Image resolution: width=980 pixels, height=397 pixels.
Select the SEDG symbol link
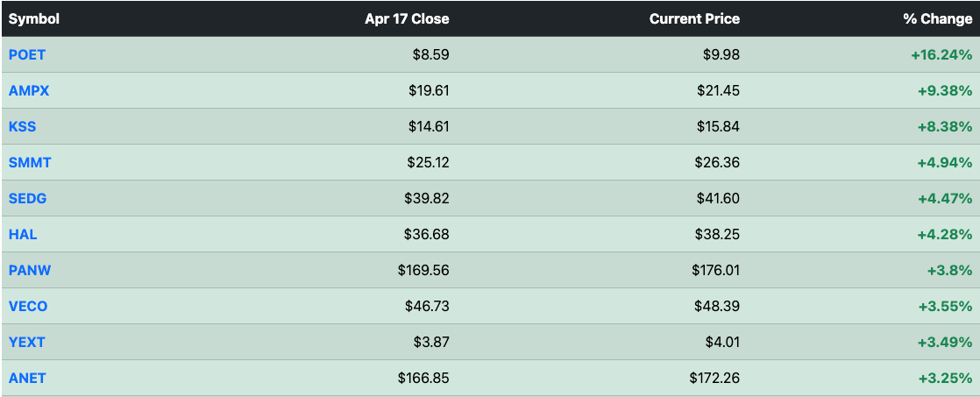click(27, 198)
